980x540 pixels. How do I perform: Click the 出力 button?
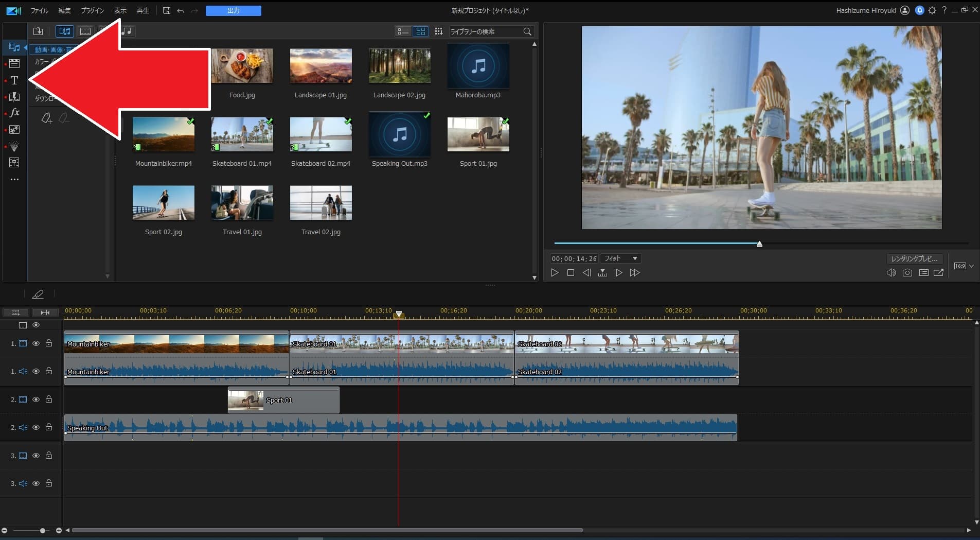[233, 11]
